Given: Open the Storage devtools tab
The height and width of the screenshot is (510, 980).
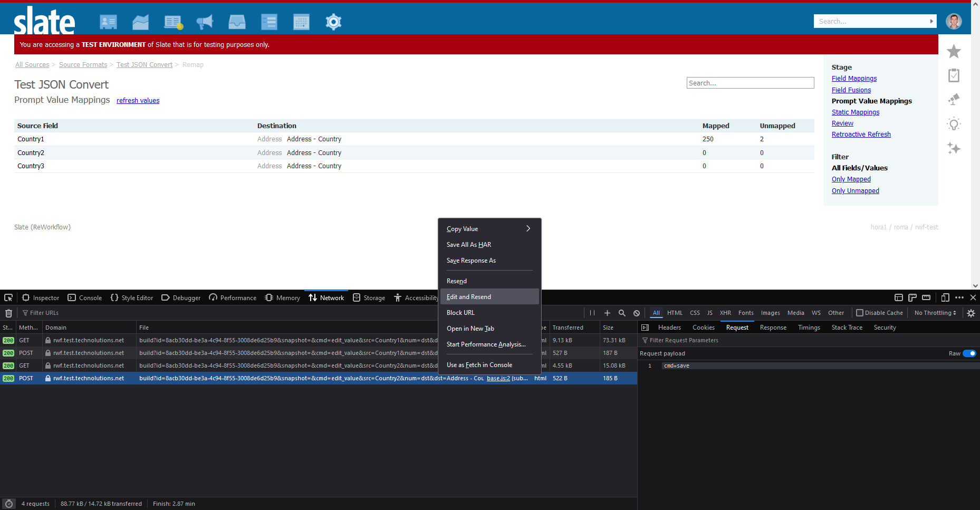Looking at the screenshot, I should click(x=369, y=297).
